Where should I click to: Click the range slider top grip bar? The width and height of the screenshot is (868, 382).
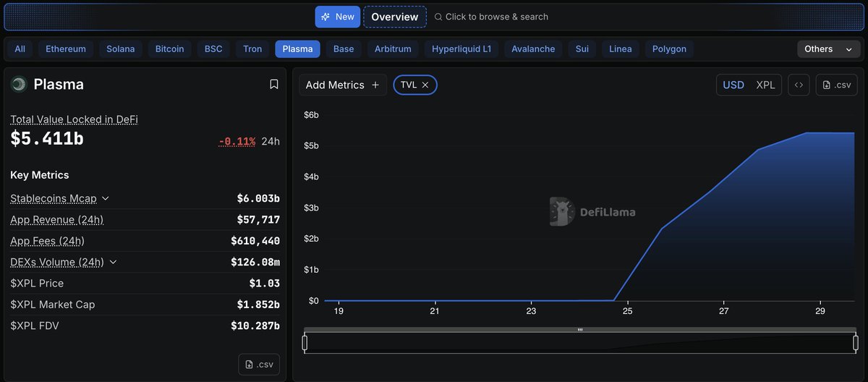(580, 330)
